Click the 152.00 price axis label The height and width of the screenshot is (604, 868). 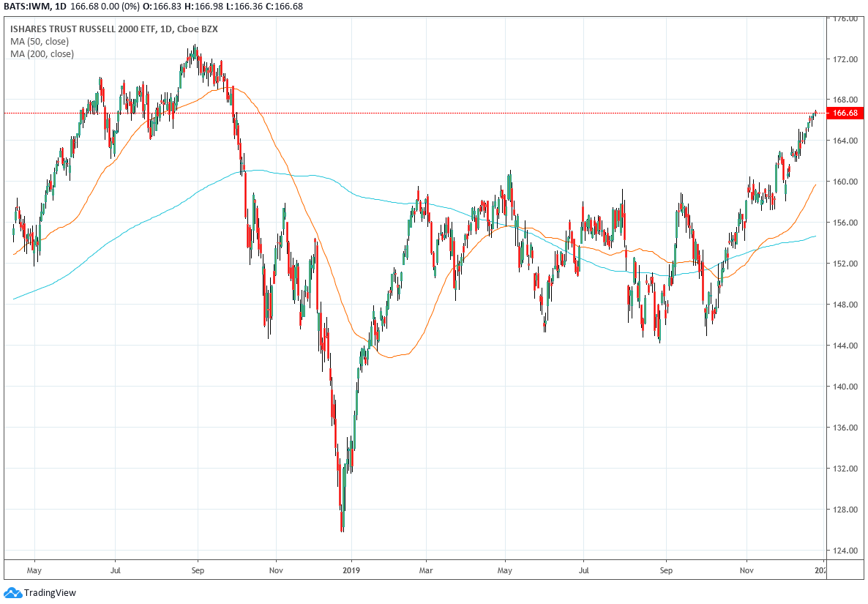(x=845, y=264)
